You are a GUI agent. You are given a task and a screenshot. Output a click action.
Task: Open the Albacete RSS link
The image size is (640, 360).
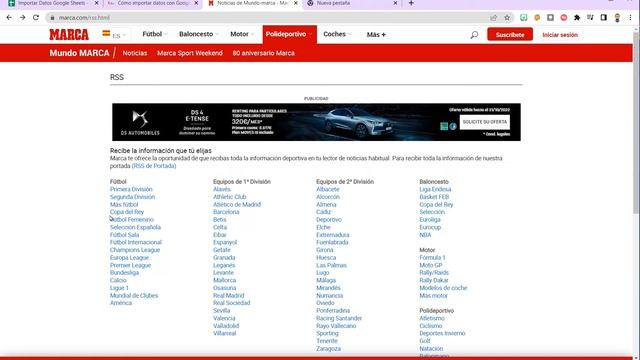click(x=328, y=189)
